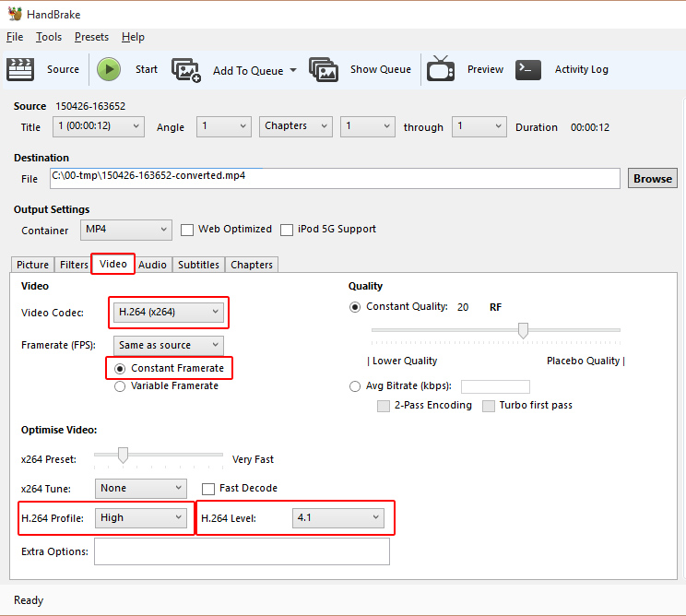686x616 pixels.
Task: Open the H.264 Level dropdown
Action: (338, 518)
